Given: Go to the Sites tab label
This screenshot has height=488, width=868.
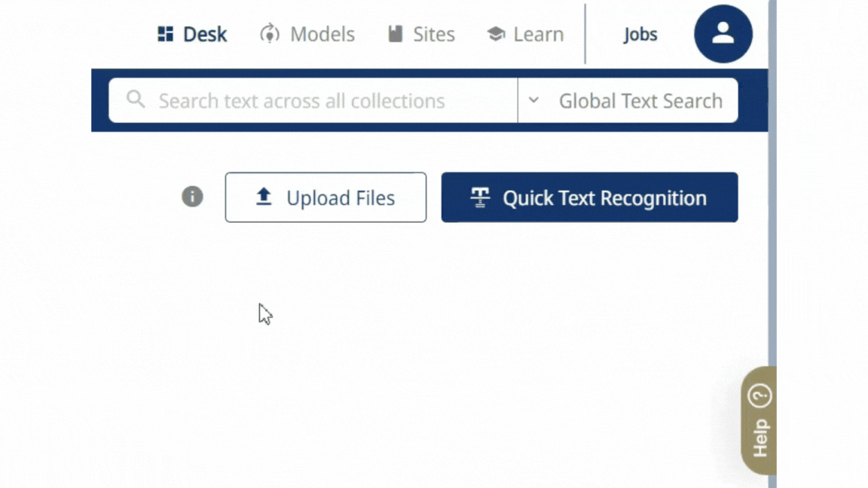Looking at the screenshot, I should 433,34.
